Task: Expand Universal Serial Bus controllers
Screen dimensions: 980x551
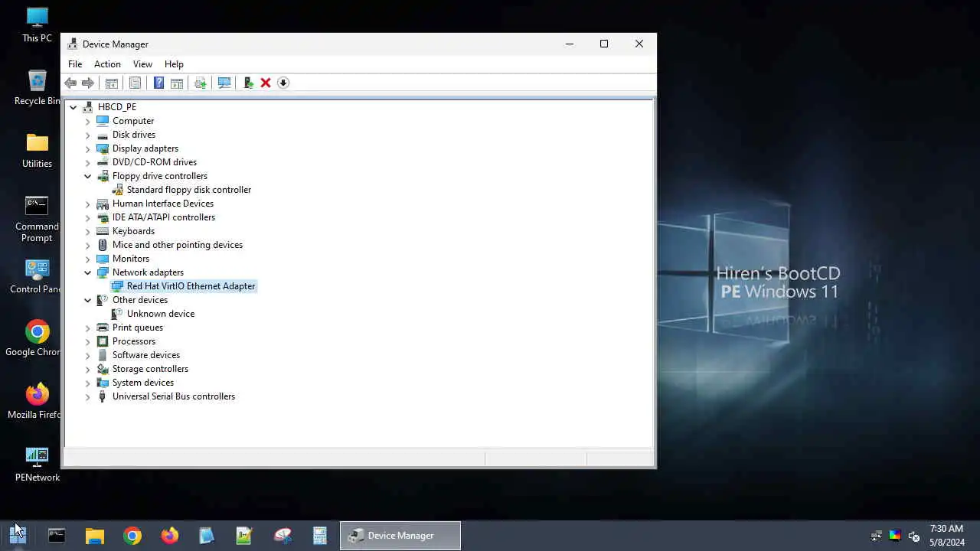Action: (87, 396)
